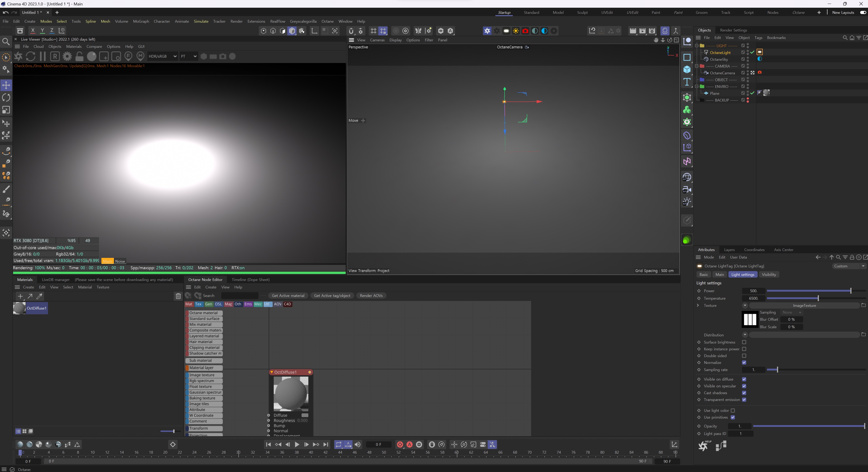Uncheck Visible on specular

[744, 386]
